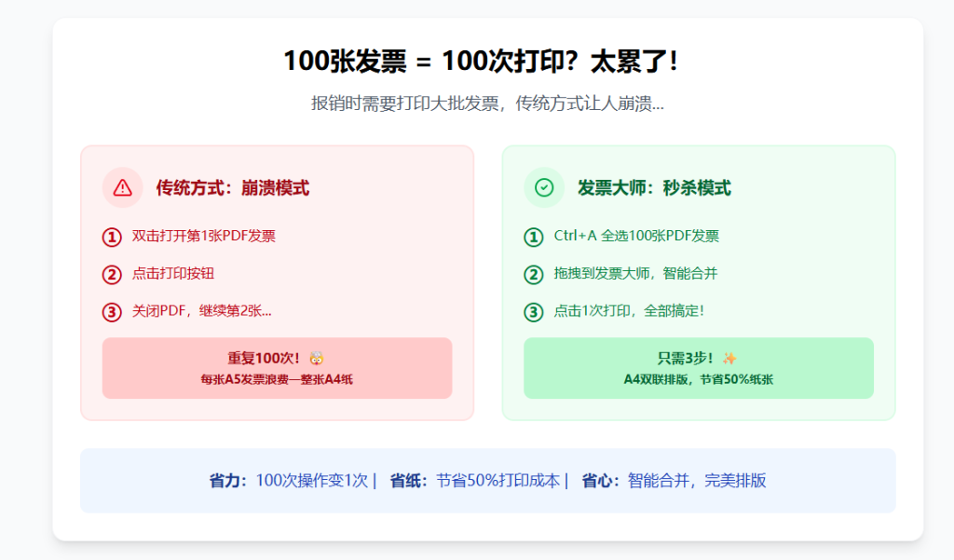Click the green checkmark circle icon
Viewport: 954px width, 560px height.
[544, 187]
